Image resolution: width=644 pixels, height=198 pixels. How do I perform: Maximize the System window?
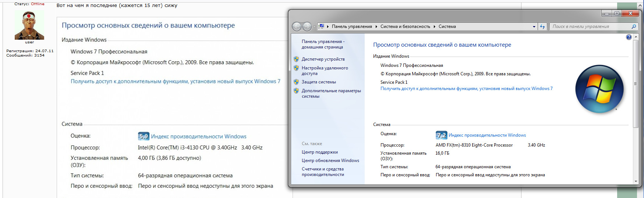tap(617, 13)
